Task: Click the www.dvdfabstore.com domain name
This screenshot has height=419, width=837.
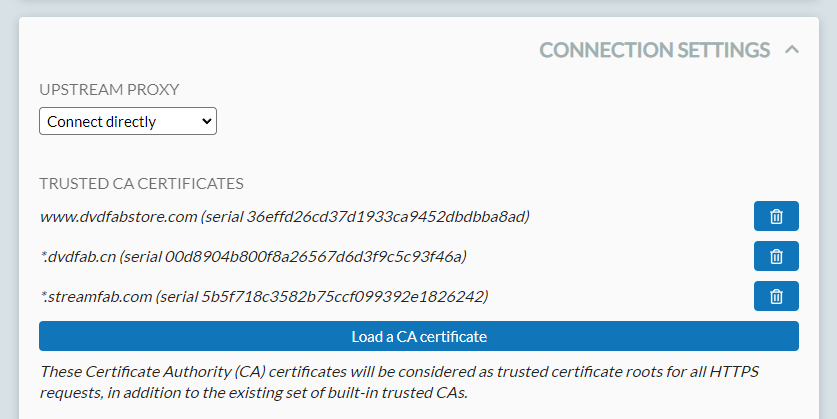Action: 118,216
